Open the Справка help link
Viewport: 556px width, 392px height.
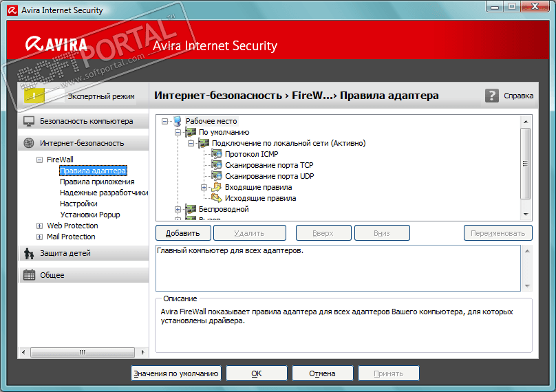[518, 96]
